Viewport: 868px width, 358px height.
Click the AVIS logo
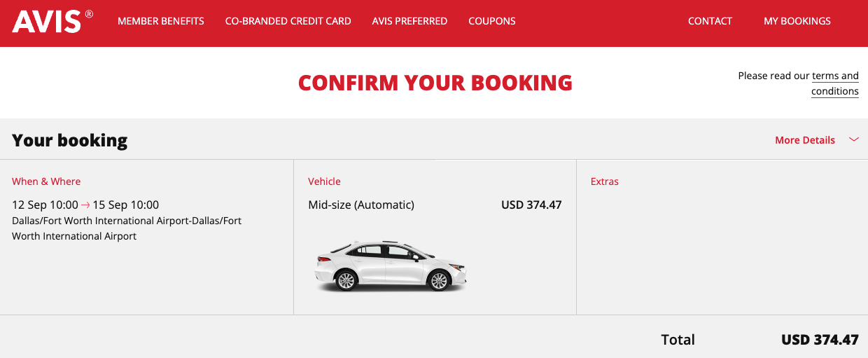tap(52, 22)
